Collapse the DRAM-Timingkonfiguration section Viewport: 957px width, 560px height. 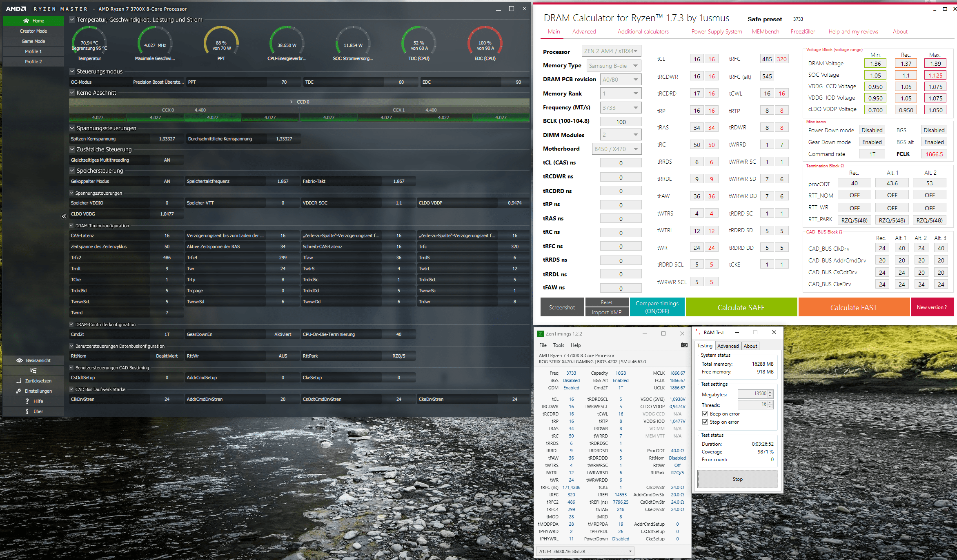click(x=71, y=226)
